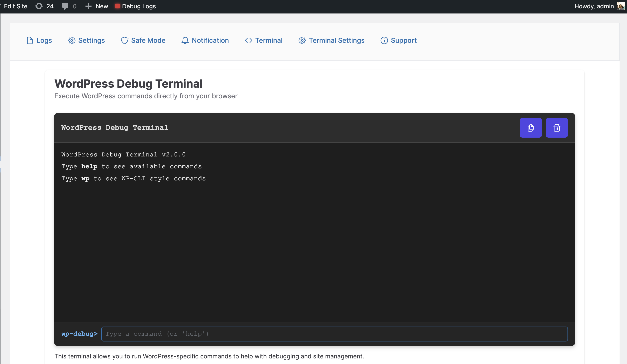Click the Logs document icon
Viewport: 627px width, 364px height.
pyautogui.click(x=30, y=40)
